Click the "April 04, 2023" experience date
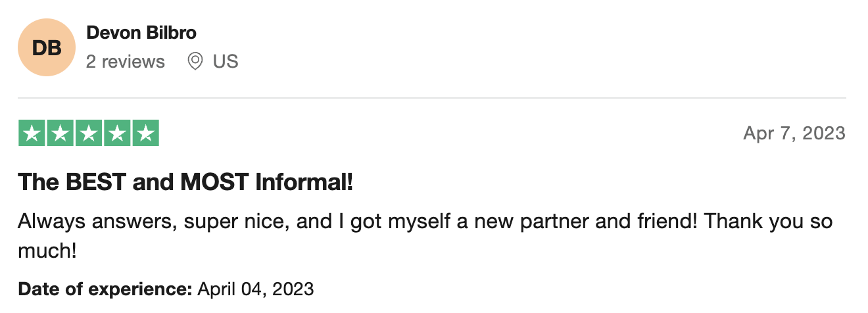Viewport: 868px width, 313px height. (x=256, y=289)
